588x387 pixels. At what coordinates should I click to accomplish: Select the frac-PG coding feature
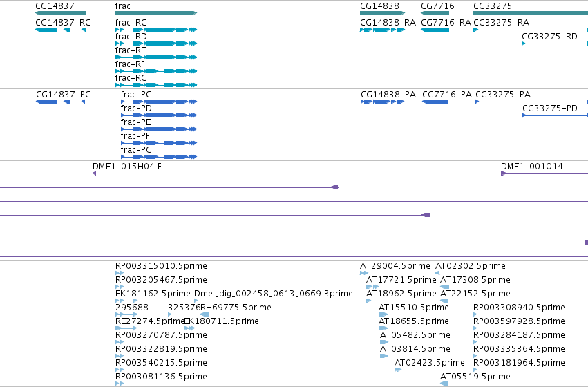pyautogui.click(x=159, y=157)
